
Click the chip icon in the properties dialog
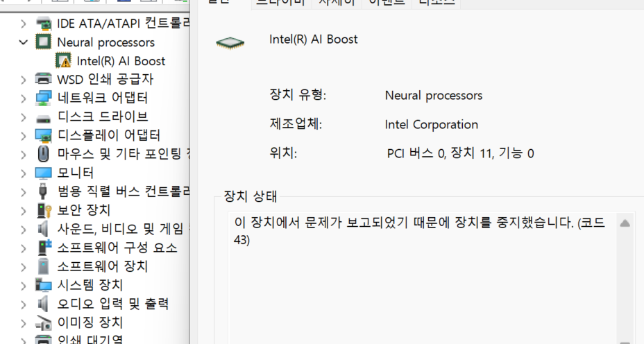point(230,43)
